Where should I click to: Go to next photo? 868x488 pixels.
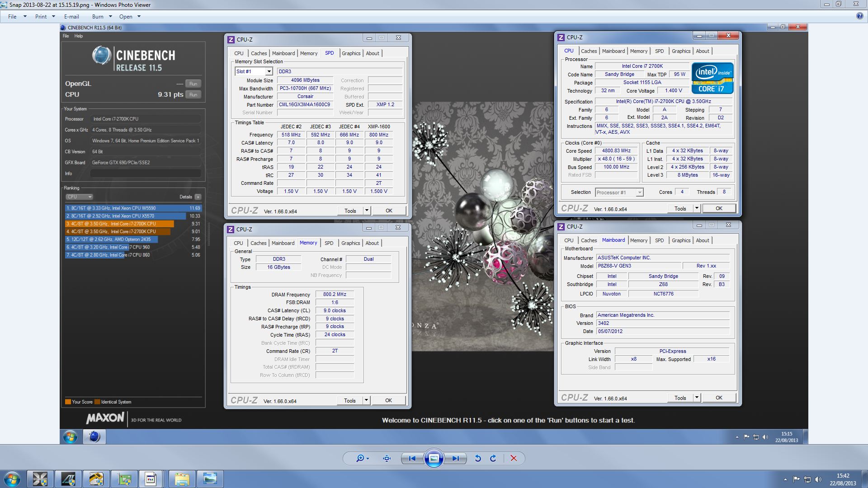pyautogui.click(x=455, y=458)
